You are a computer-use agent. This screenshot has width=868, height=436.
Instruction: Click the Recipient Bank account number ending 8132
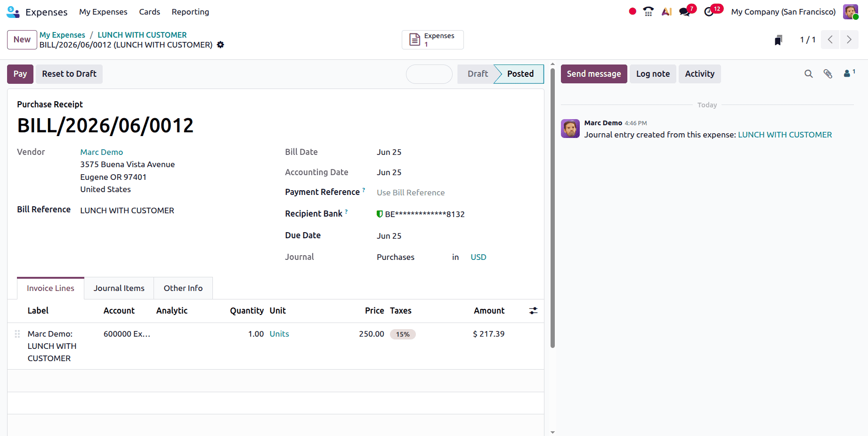pyautogui.click(x=425, y=214)
